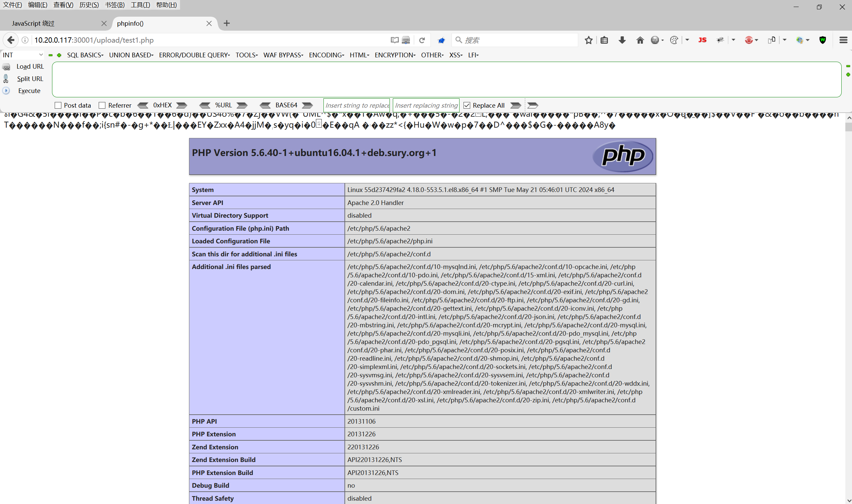
Task: Bookmark this page with star icon
Action: point(588,40)
